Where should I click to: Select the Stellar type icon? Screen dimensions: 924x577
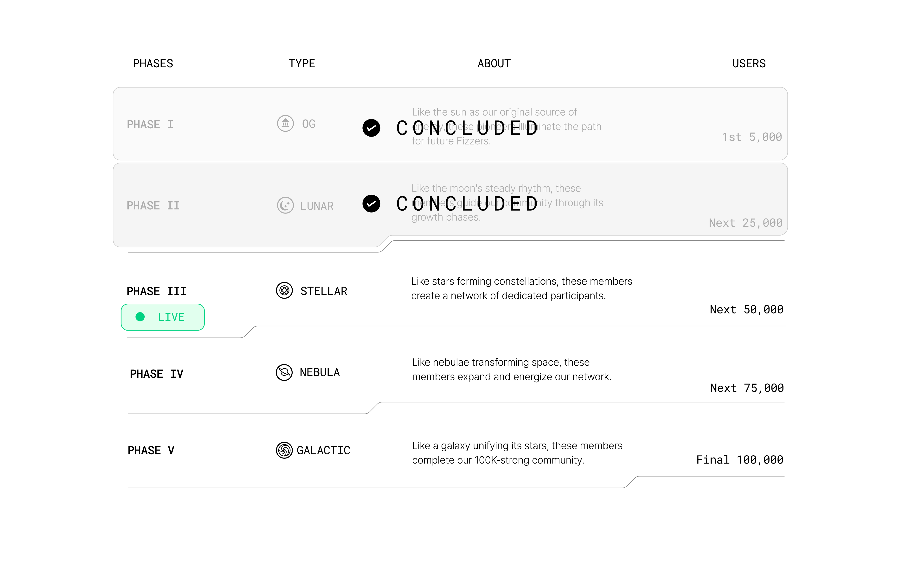(x=284, y=291)
